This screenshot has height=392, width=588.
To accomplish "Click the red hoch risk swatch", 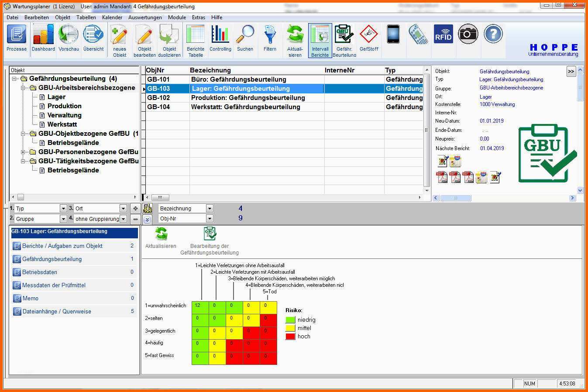I will [x=290, y=337].
